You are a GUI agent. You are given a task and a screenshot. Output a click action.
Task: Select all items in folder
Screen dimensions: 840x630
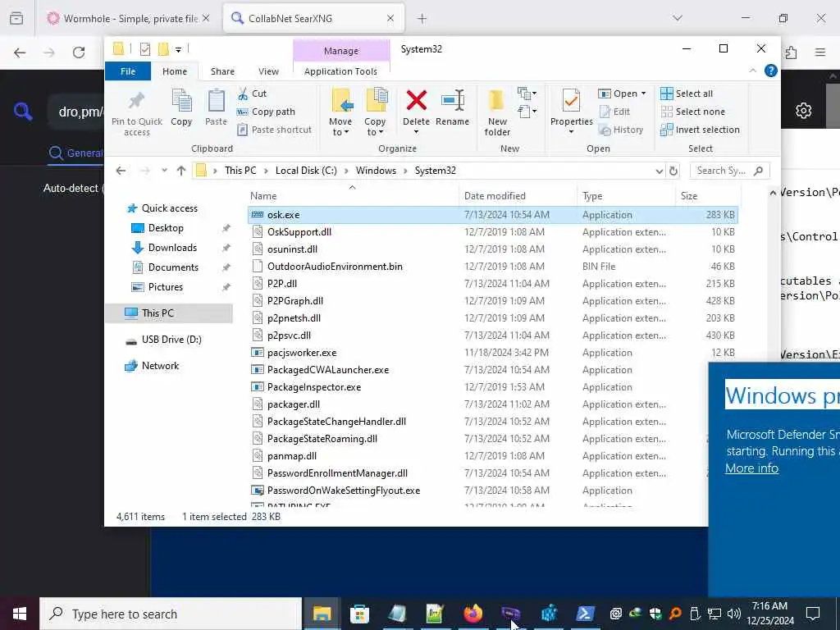(687, 94)
